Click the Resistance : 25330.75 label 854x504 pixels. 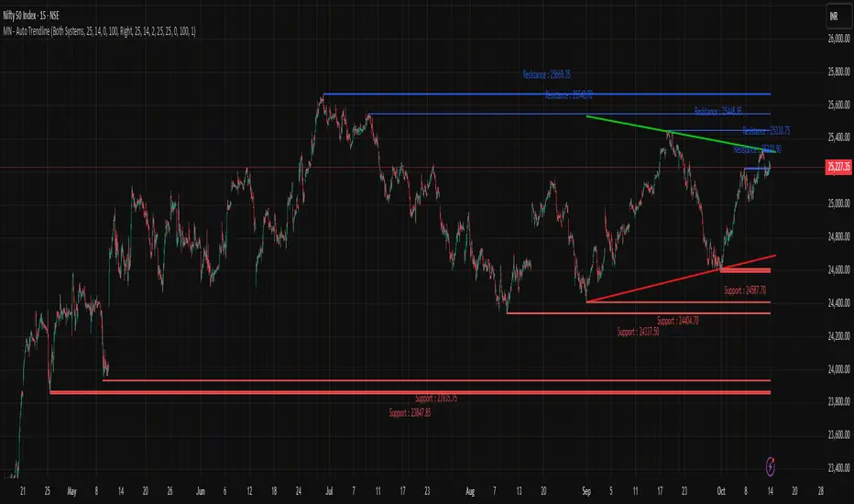coord(766,131)
